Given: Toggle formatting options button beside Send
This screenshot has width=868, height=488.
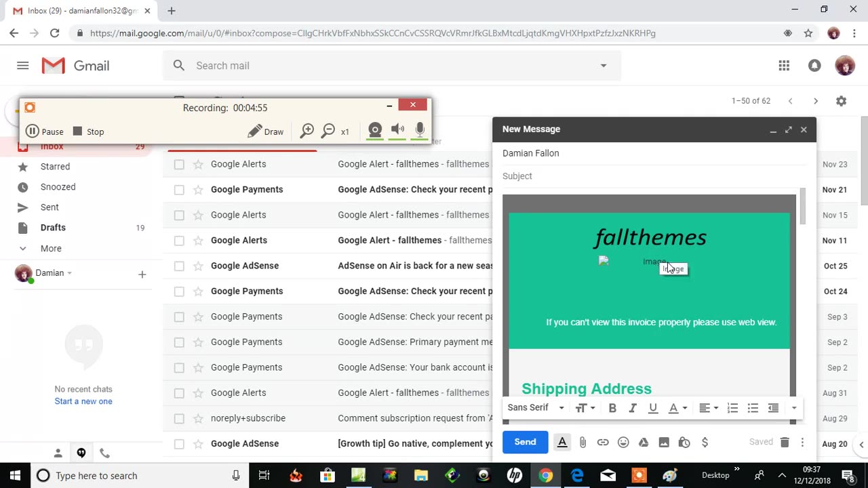Looking at the screenshot, I should (x=562, y=443).
